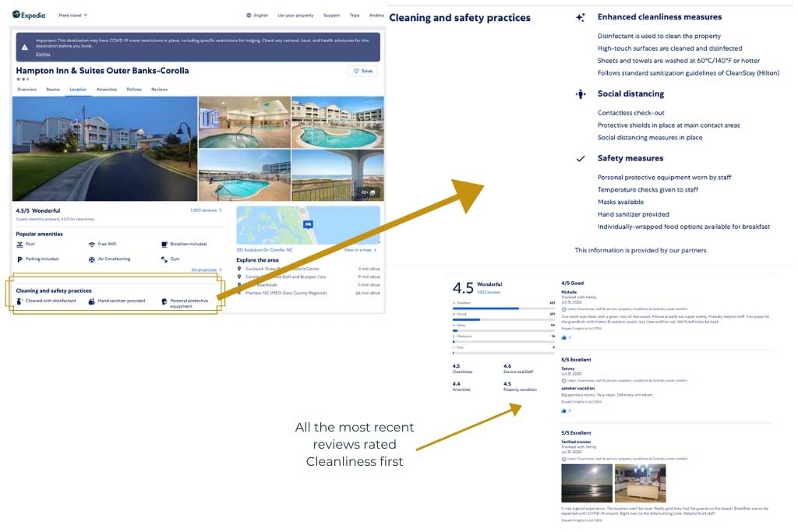The height and width of the screenshot is (532, 798).
Task: Open the More travel dropdown
Action: (x=72, y=16)
